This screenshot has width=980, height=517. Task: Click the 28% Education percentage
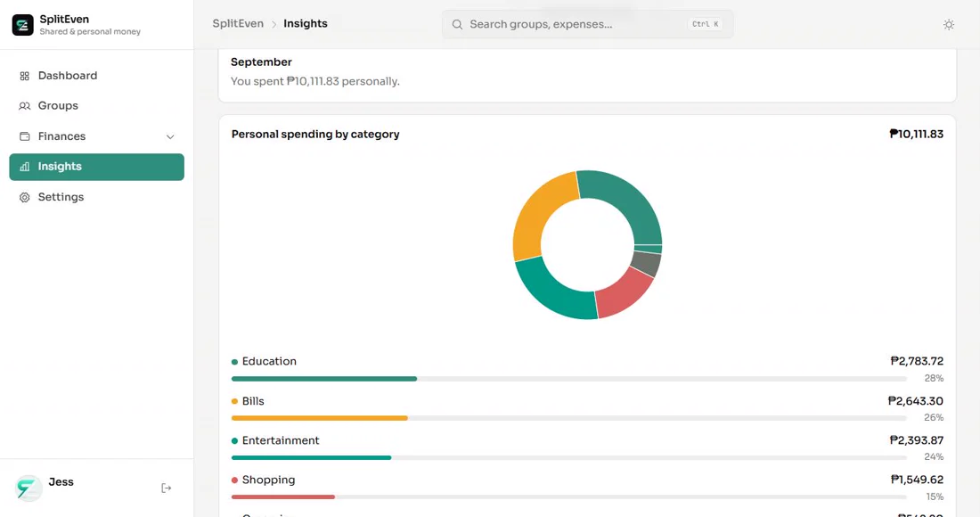click(934, 378)
